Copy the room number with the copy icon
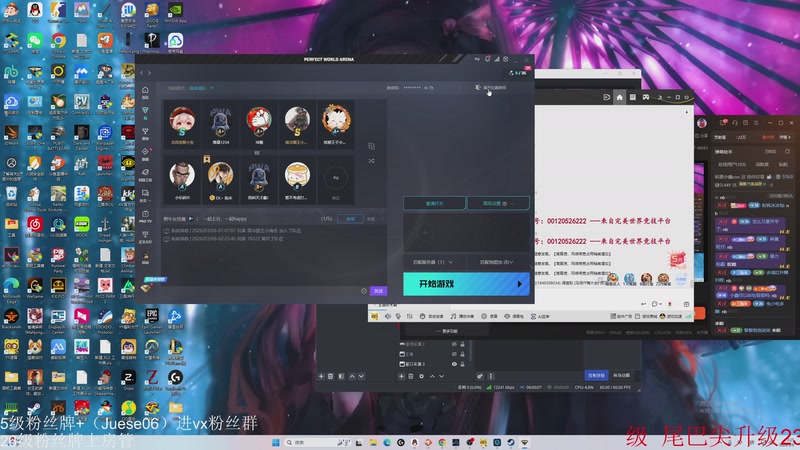Viewport: 800px width, 450px height. 432,88
